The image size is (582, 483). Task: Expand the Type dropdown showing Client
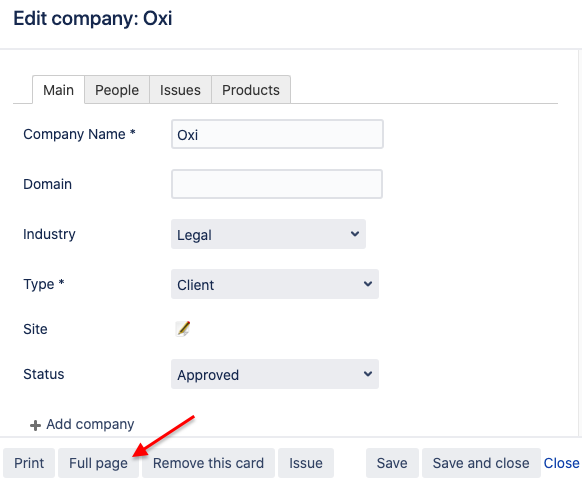point(275,284)
